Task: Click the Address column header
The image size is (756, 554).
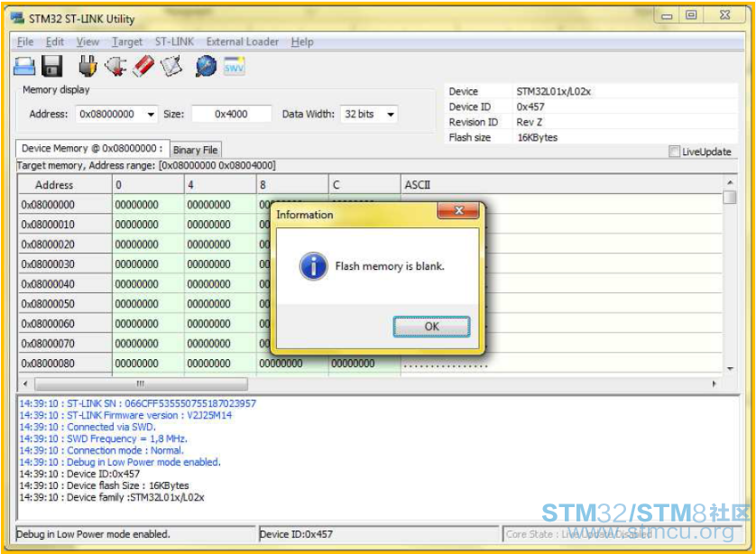Action: [65, 185]
